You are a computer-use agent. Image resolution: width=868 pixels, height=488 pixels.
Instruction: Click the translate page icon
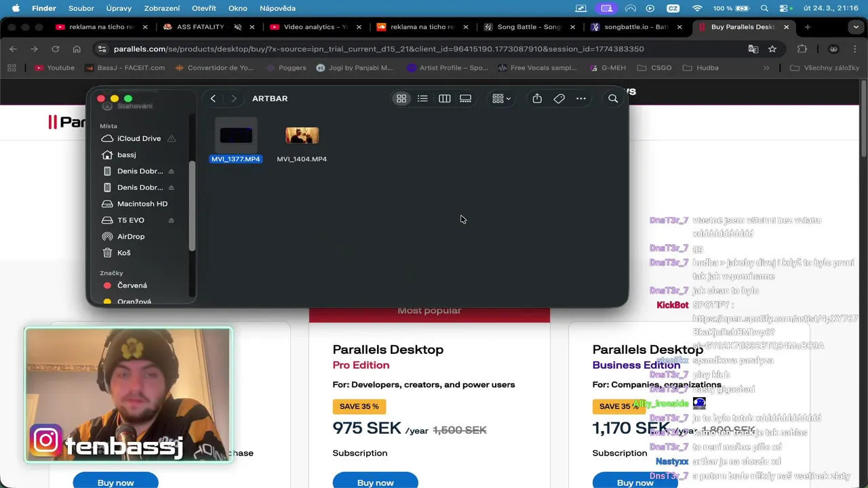[x=753, y=49]
